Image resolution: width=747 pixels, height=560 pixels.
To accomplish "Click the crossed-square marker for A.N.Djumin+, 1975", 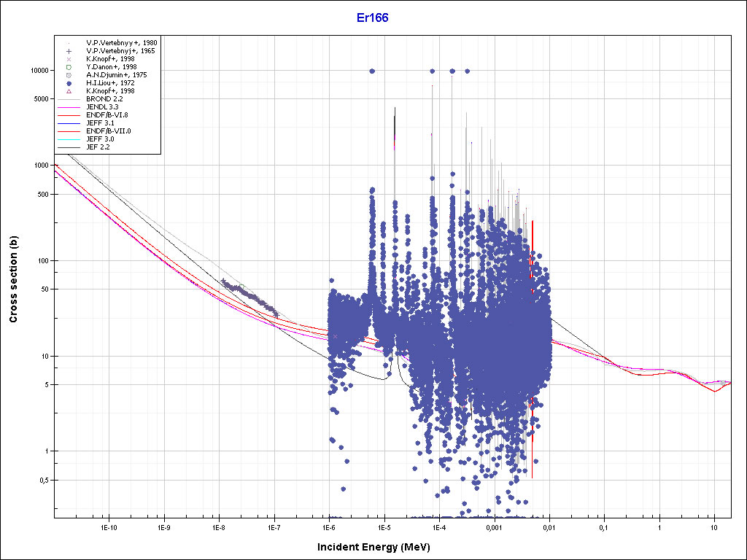I will coord(68,75).
